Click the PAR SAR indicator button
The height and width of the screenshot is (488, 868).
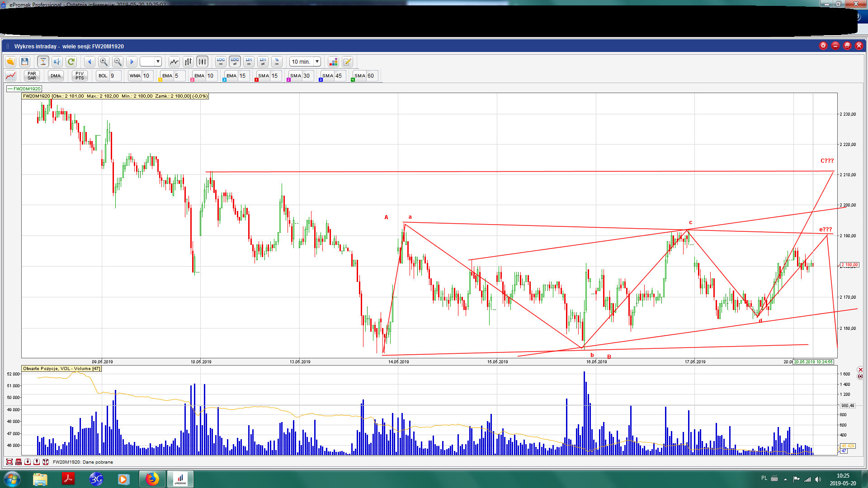click(x=32, y=75)
